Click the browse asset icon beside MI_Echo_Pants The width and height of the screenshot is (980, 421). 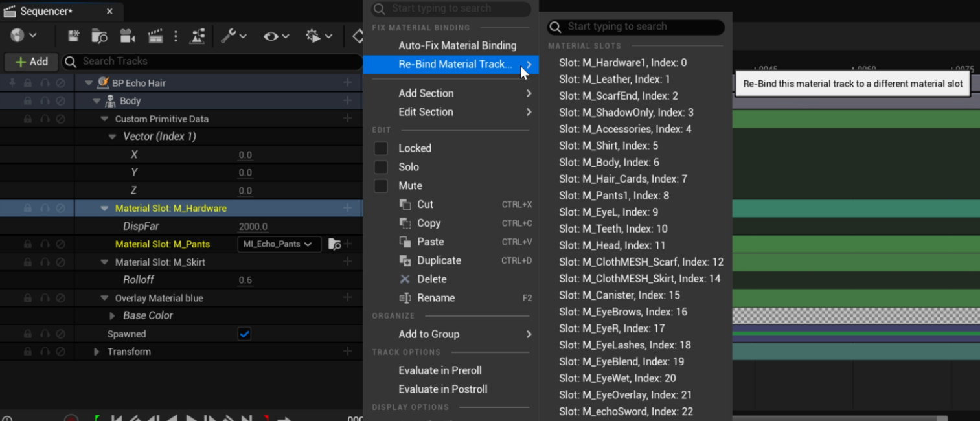pyautogui.click(x=334, y=244)
